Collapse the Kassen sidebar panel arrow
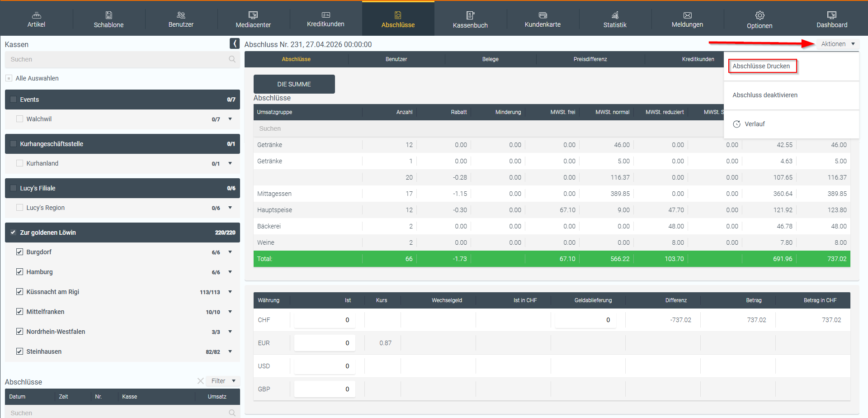Screen dimensions: 868x418 click(x=234, y=43)
